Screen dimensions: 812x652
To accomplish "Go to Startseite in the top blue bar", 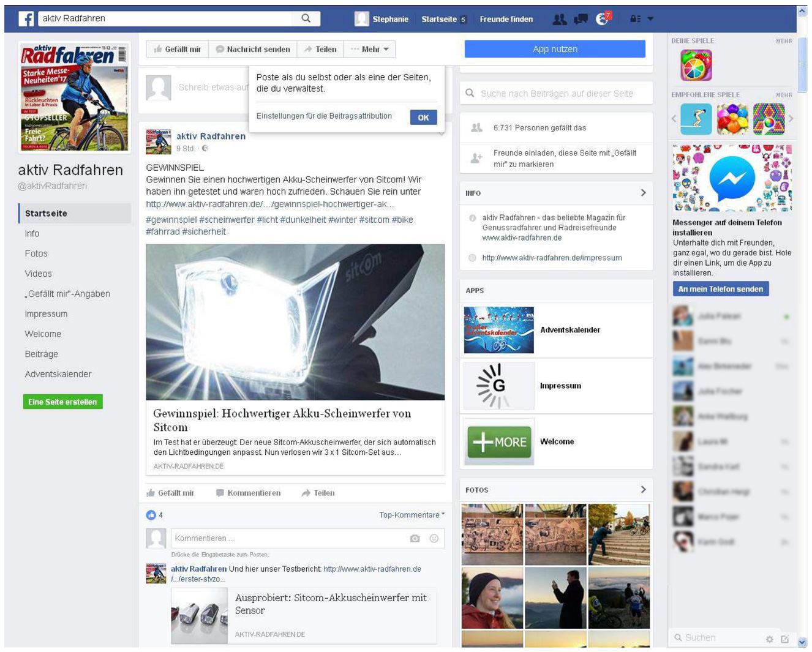I will click(x=439, y=19).
